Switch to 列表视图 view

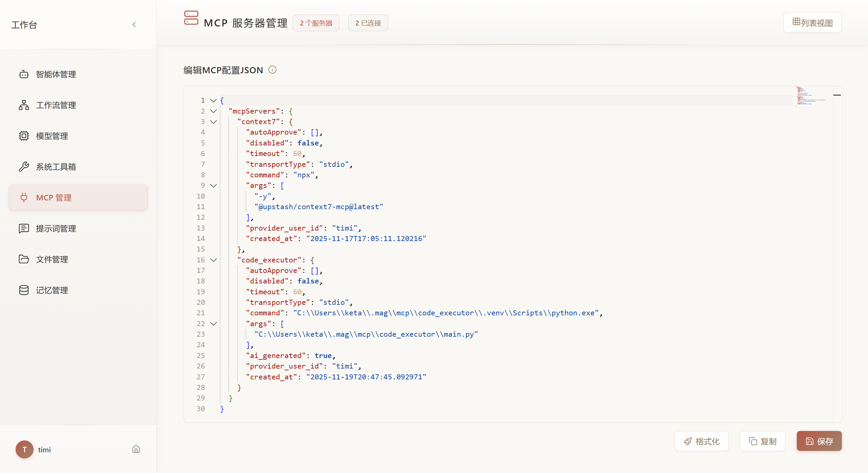(812, 22)
